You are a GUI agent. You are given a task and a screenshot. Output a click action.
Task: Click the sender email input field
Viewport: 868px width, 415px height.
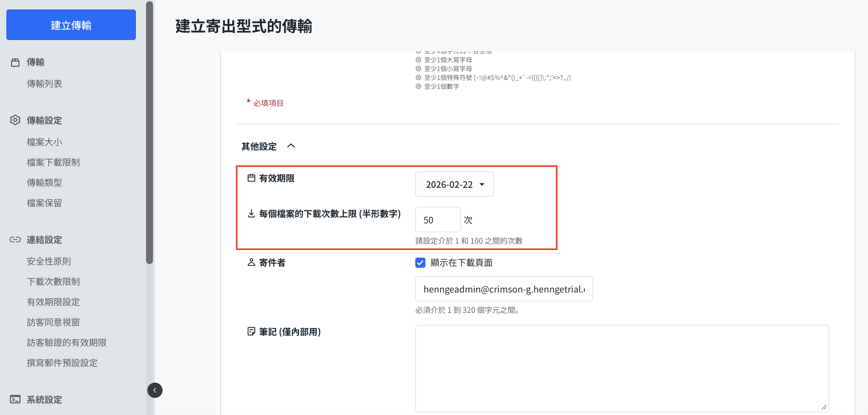(504, 289)
